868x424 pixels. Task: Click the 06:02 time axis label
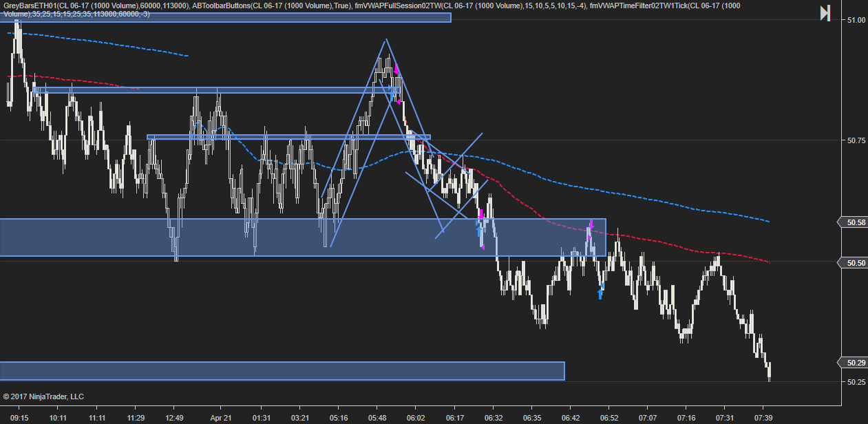(x=416, y=418)
